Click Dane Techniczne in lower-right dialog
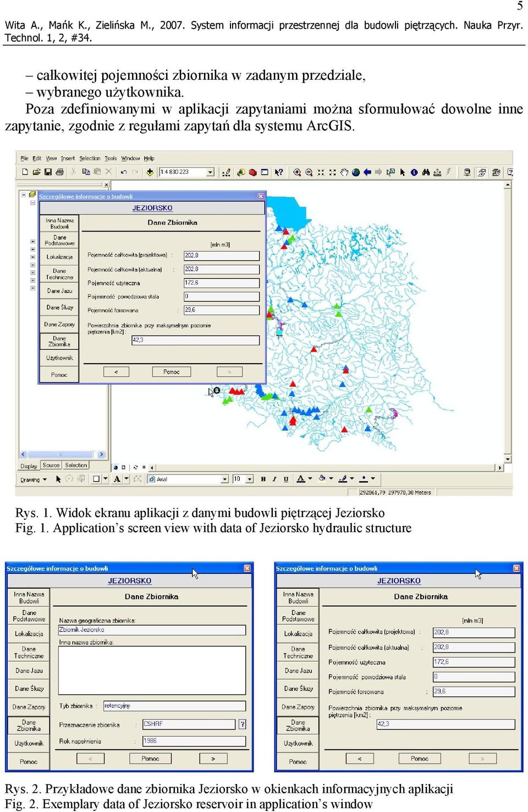The width and height of the screenshot is (528, 812). 298,652
